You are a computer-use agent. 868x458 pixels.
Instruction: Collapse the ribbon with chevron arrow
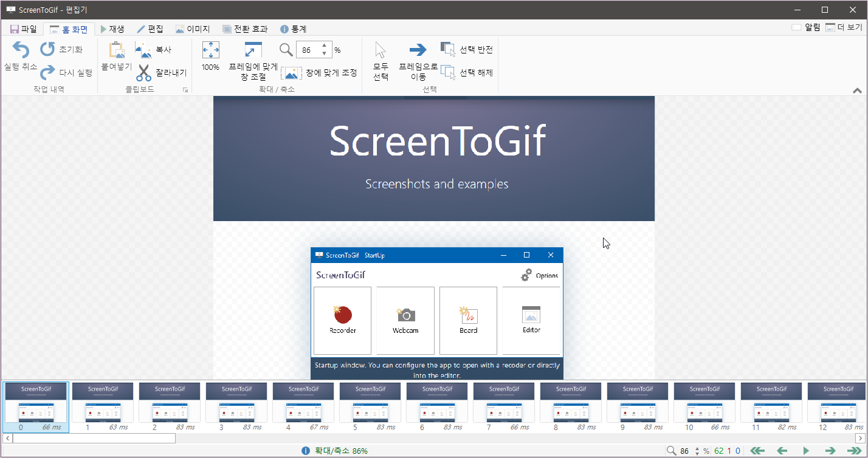coord(857,91)
